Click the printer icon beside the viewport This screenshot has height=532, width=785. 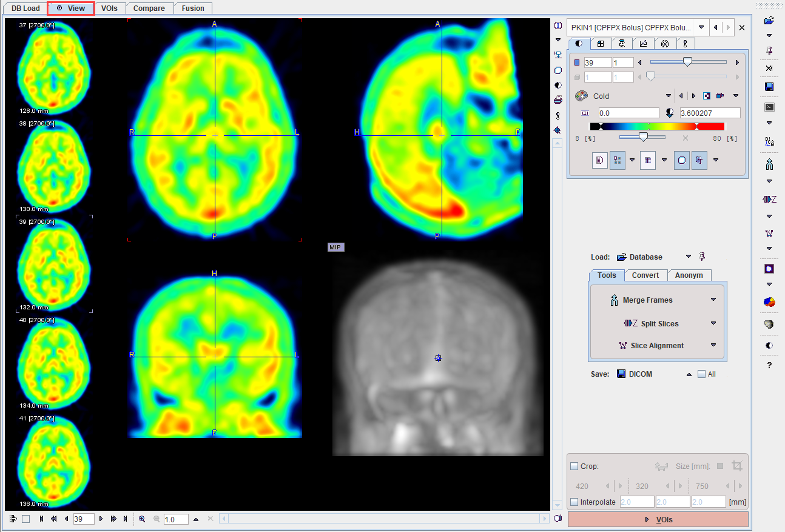tap(558, 100)
